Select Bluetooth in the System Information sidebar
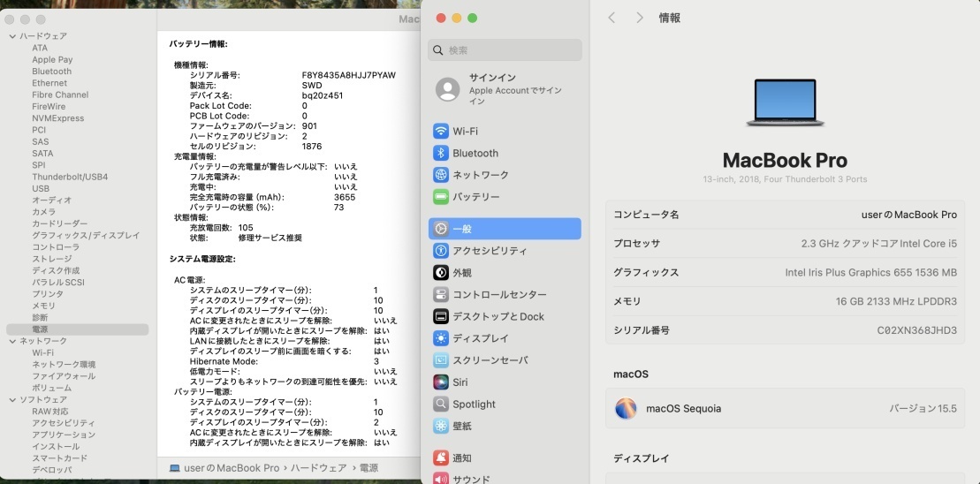The height and width of the screenshot is (484, 980). pos(52,72)
